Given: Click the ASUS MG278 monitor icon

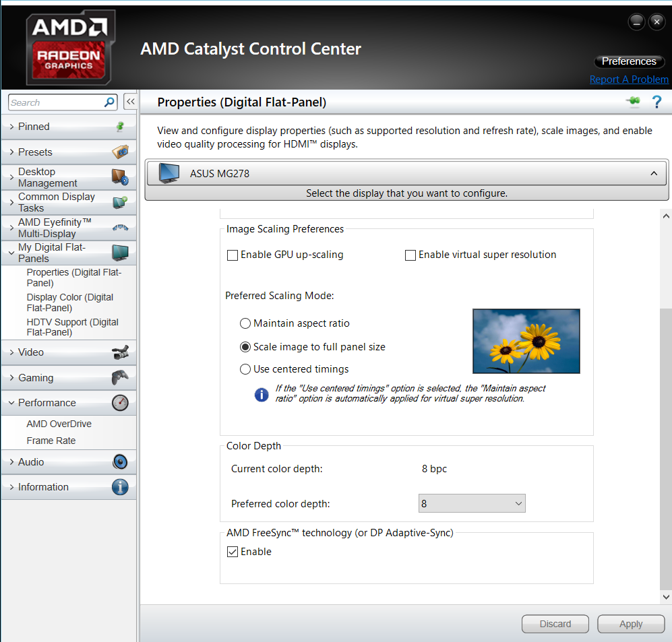Looking at the screenshot, I should [169, 173].
